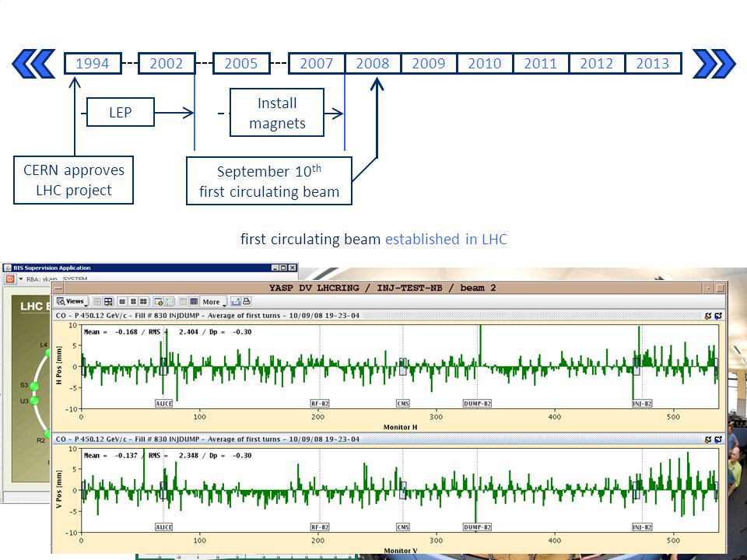Select the 2010 timeline box

tap(485, 63)
